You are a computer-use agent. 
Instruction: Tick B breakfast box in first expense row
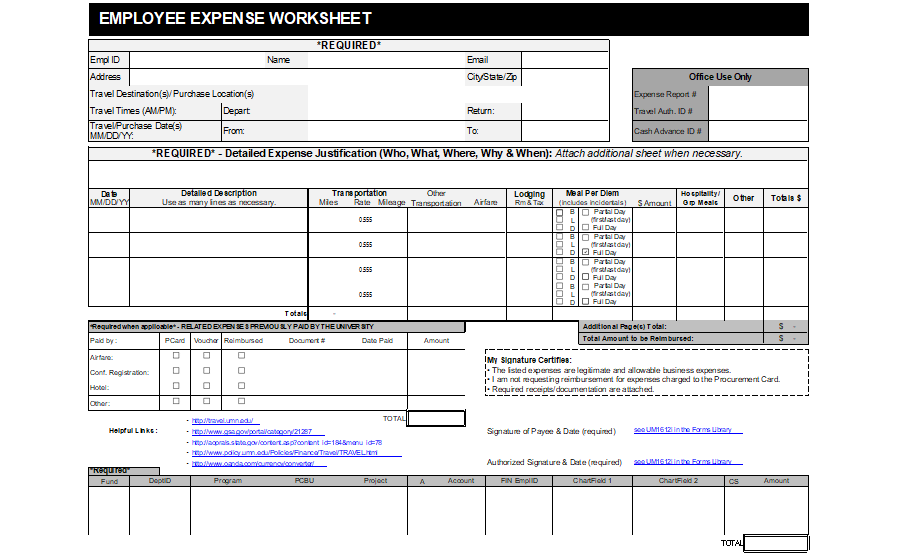point(560,212)
